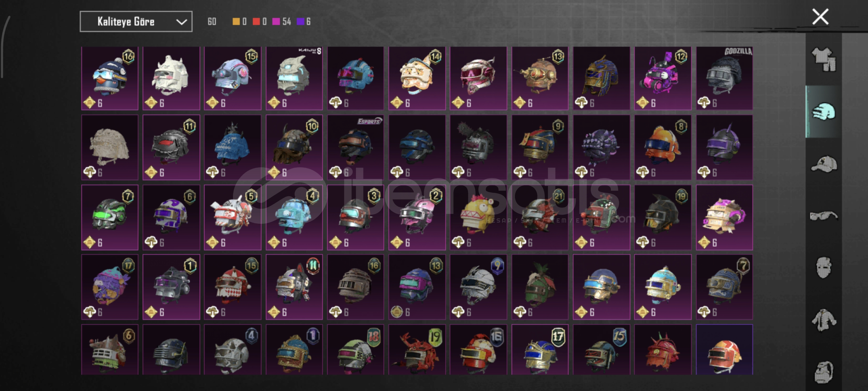868x391 pixels.
Task: Select the green visor helmet badge 7
Action: 110,217
